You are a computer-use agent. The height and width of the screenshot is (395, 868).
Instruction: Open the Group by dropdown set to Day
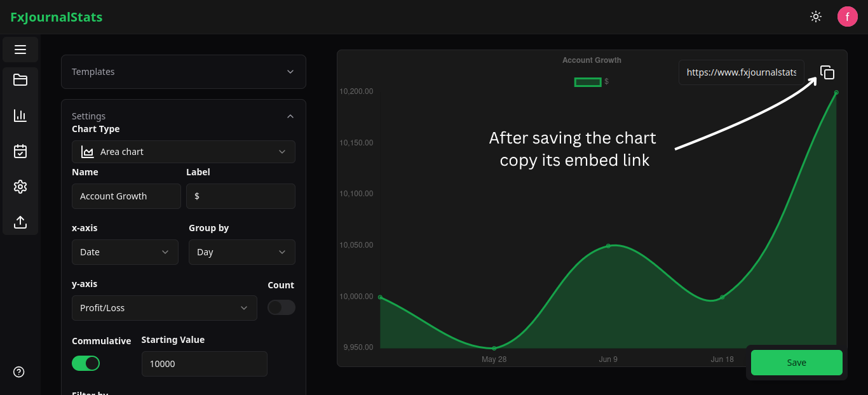tap(241, 252)
